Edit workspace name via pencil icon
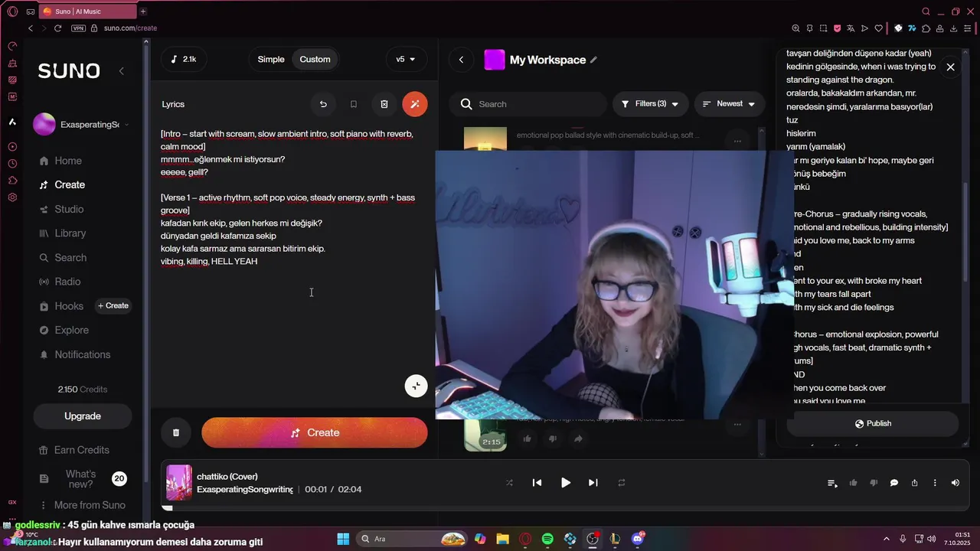 pyautogui.click(x=593, y=60)
